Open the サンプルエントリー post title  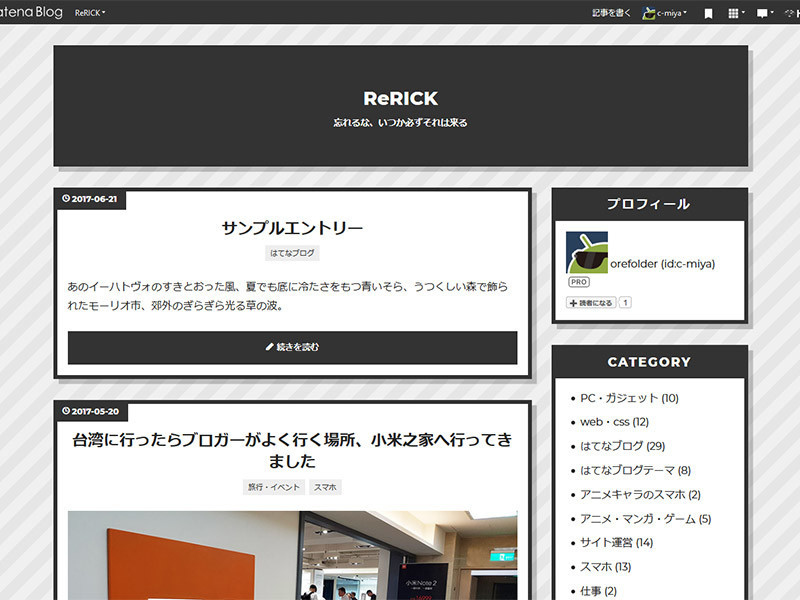292,228
